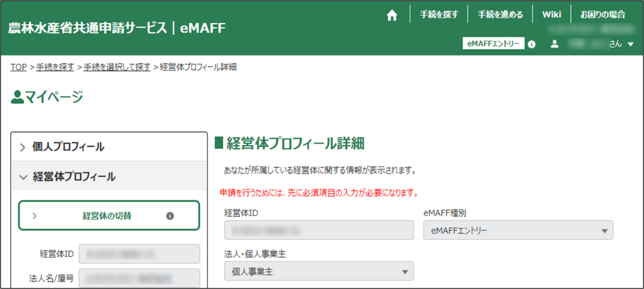Click info icon beside eMAFFエントリー badge
Viewport: 644px width, 289px height.
pos(532,44)
